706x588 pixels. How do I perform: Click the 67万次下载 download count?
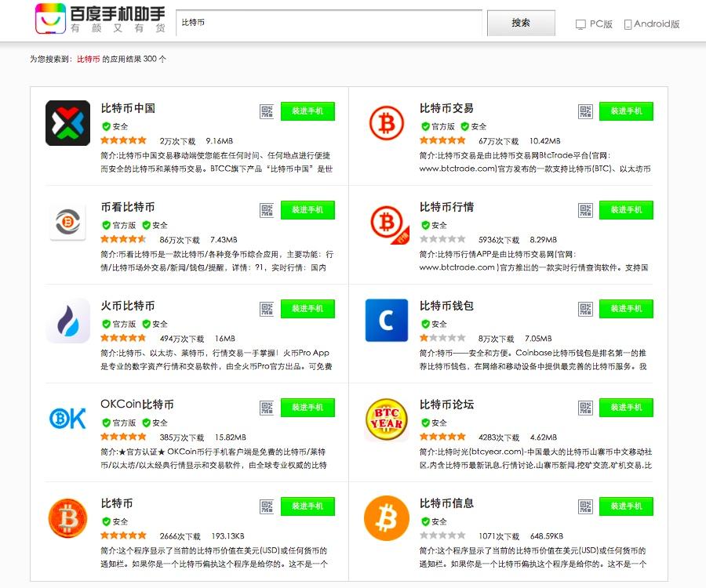tap(498, 141)
